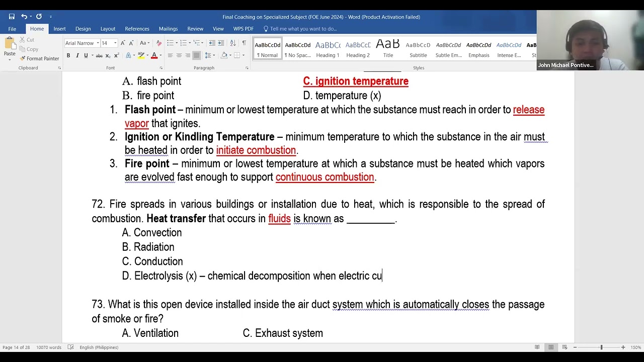
Task: Switch to the Insert tab
Action: [x=59, y=29]
